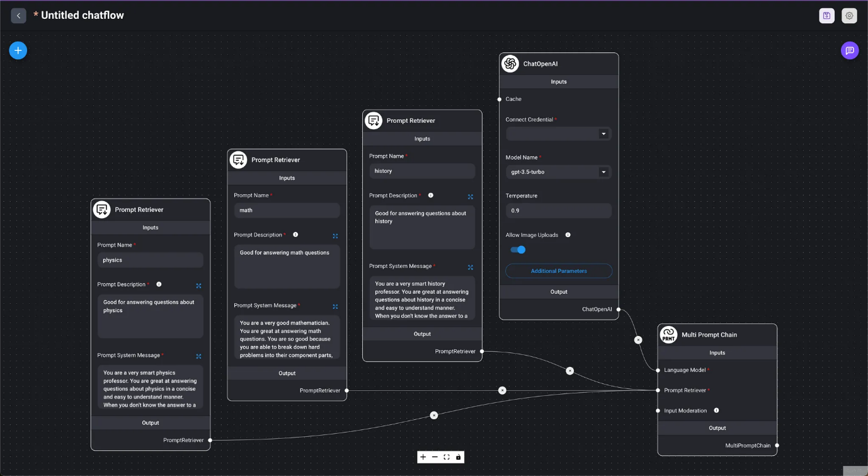Expand the math Prompt System Message icon
The width and height of the screenshot is (868, 476).
pyautogui.click(x=335, y=306)
